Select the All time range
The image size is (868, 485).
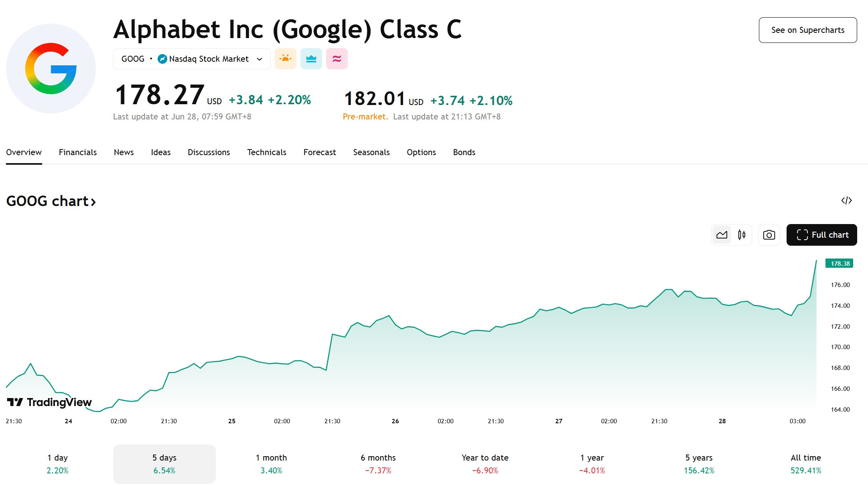[x=806, y=464]
